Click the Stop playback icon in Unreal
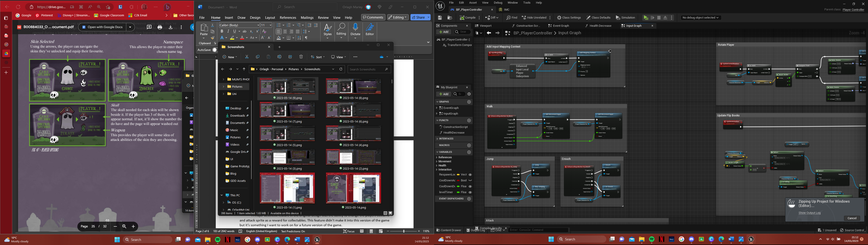Screen dimensions: 868x245 (659, 18)
